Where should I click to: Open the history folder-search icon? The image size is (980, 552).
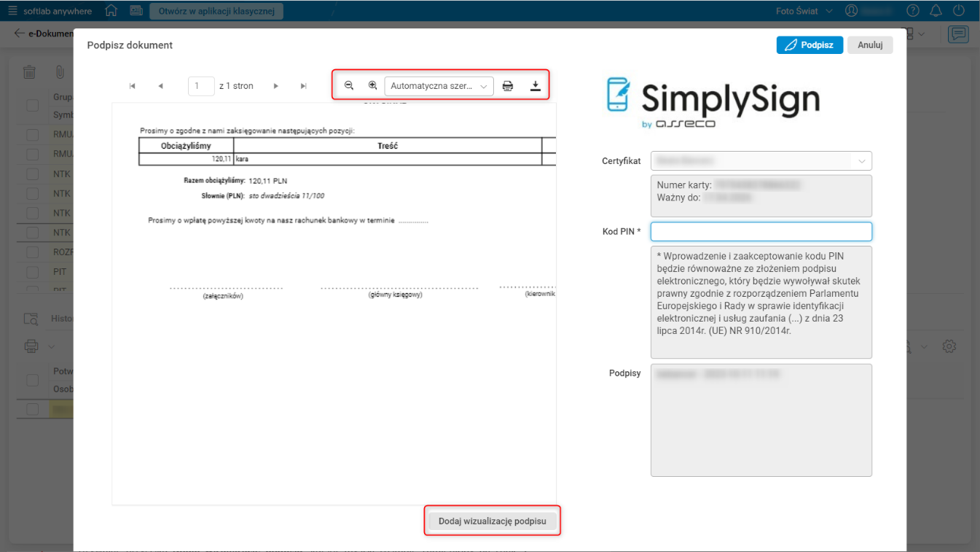coord(31,319)
